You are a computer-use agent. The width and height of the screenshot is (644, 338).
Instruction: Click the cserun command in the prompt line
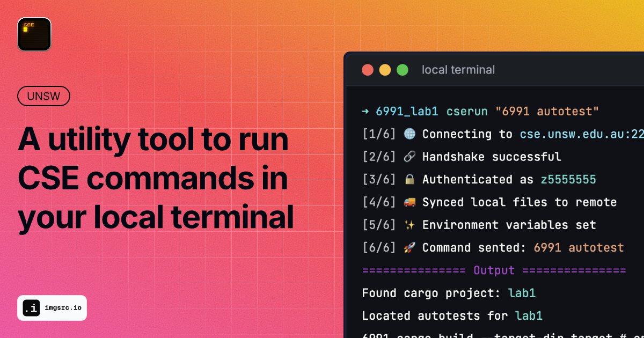(x=467, y=111)
